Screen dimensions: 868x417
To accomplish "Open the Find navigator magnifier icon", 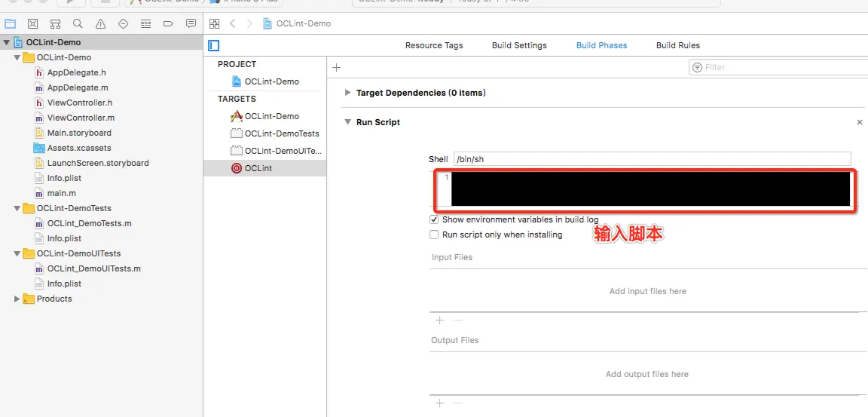I will click(78, 24).
